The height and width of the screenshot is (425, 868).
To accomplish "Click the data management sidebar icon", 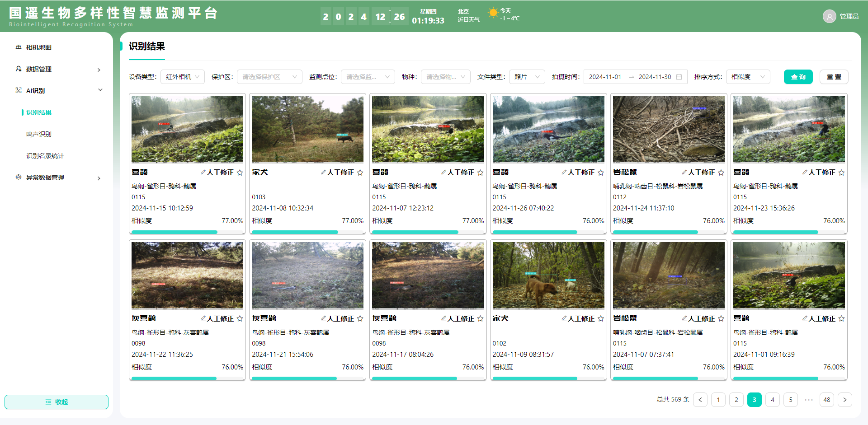I will (19, 69).
